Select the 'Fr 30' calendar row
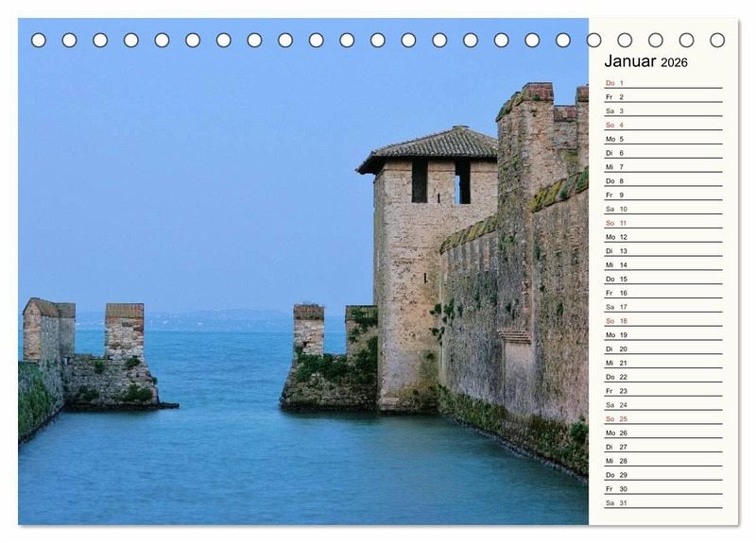756x543 pixels. [x=663, y=488]
